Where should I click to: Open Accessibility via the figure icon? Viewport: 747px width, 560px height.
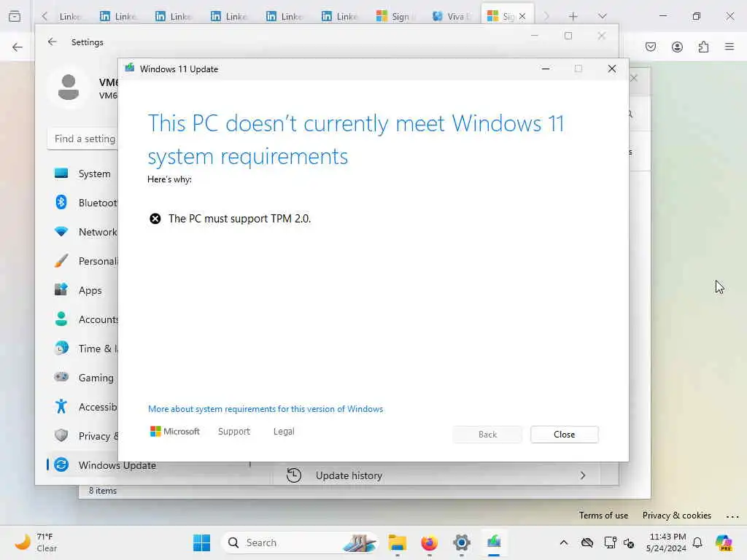[x=61, y=406]
